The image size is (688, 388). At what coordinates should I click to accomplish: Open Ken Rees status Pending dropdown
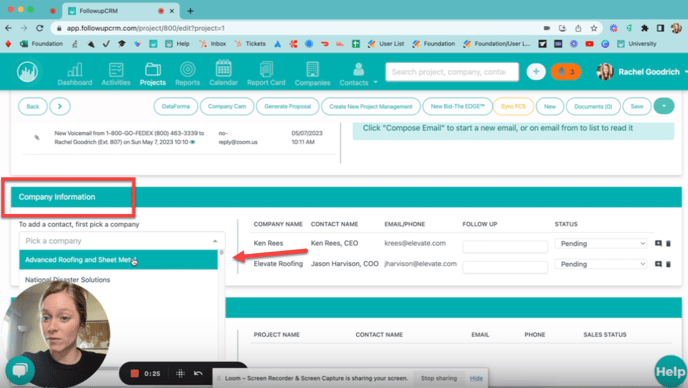click(x=600, y=243)
